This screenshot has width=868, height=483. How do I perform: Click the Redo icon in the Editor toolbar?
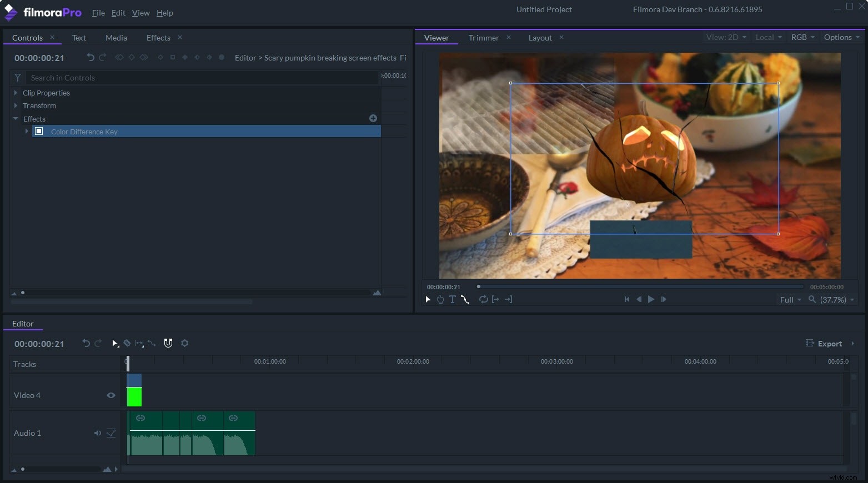98,344
